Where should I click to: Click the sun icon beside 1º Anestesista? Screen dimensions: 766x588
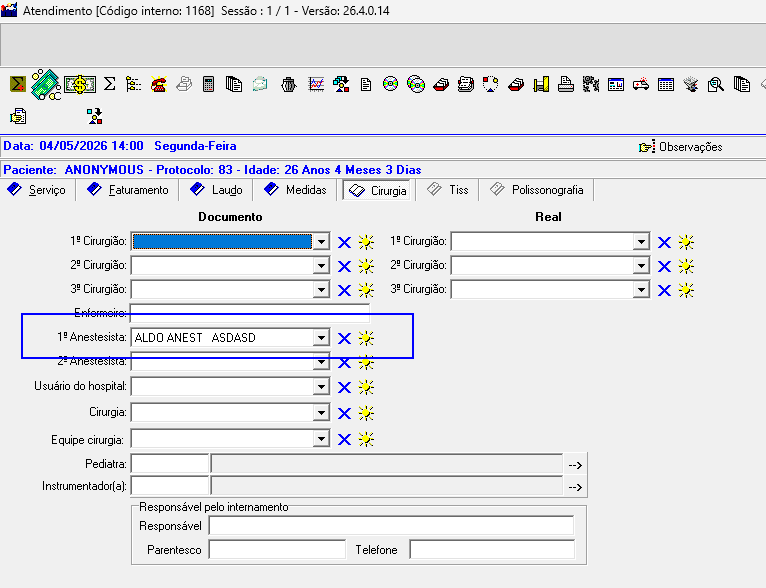click(x=366, y=338)
